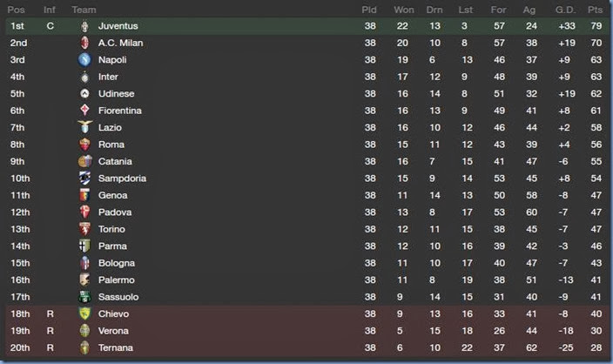Click the Inter club badge icon
This screenshot has width=613, height=364.
pos(84,77)
